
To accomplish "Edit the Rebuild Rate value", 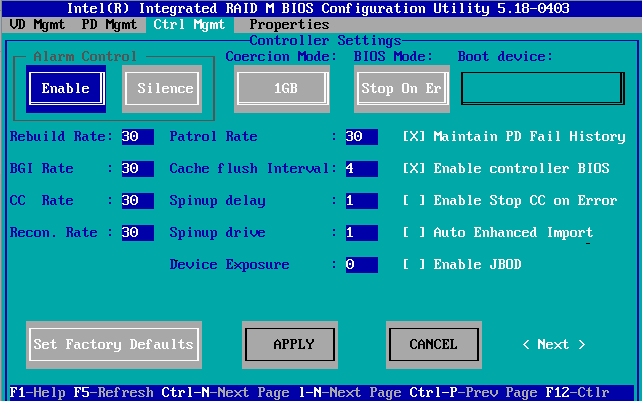I will [x=138, y=137].
